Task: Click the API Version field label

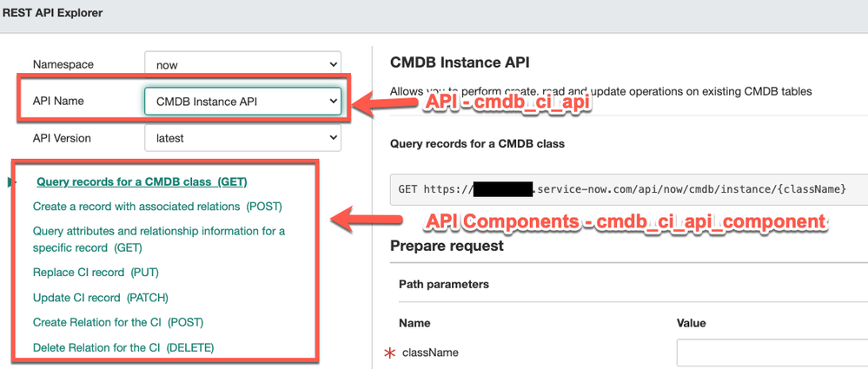Action: 62,138
